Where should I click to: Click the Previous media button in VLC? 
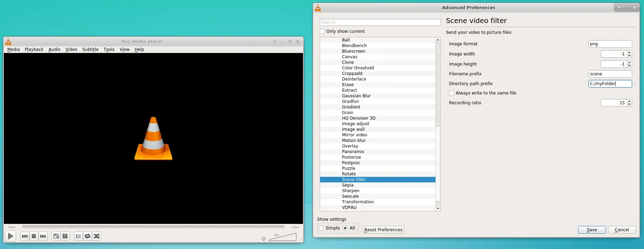click(25, 236)
